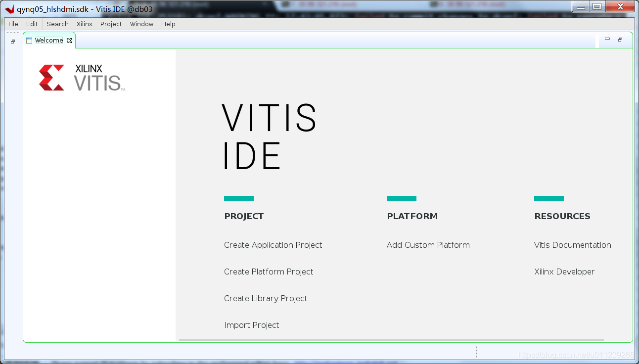Click the horizontal scrollbar of Welcome page
The image size is (639, 364).
tap(391, 340)
